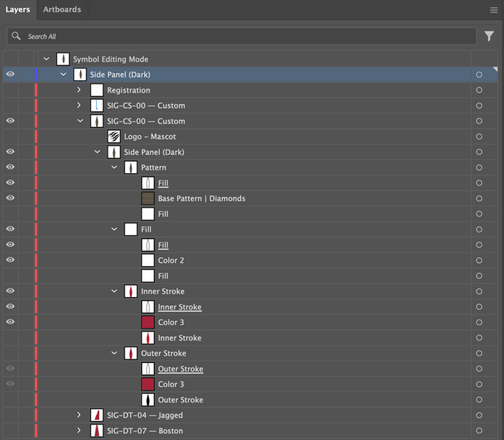Image resolution: width=504 pixels, height=440 pixels.
Task: Toggle visibility of Inner Stroke group
Action: pyautogui.click(x=10, y=291)
